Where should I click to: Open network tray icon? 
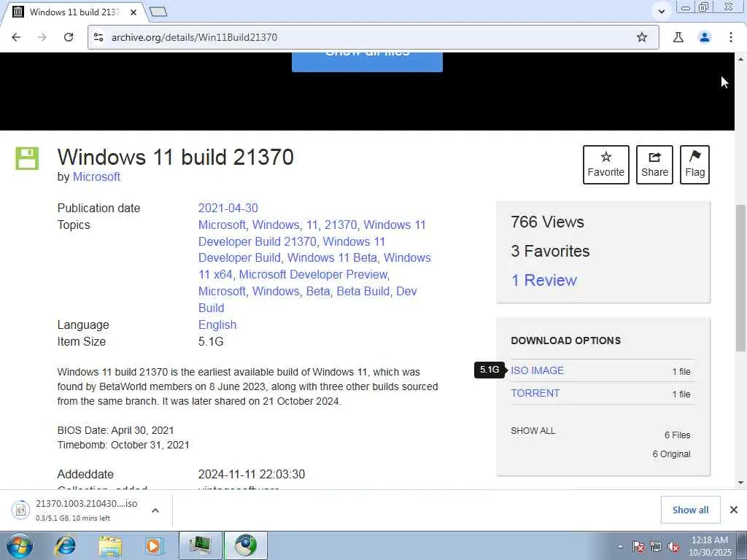[x=656, y=547]
